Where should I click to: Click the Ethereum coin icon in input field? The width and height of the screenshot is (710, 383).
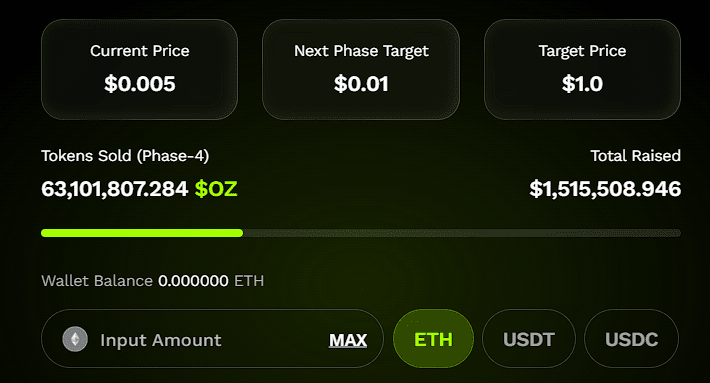[x=75, y=339]
